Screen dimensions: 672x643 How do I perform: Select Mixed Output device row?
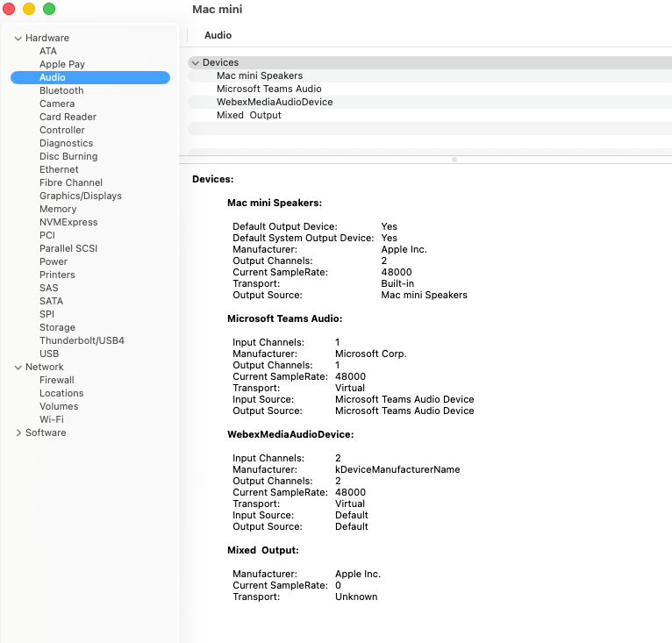coord(430,115)
